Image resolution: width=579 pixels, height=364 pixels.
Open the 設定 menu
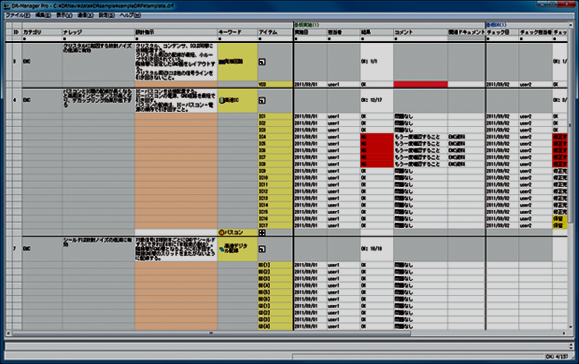(106, 15)
